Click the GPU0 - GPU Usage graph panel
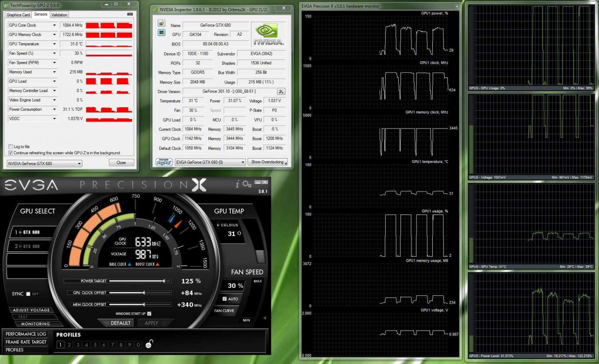The width and height of the screenshot is (599, 364). (531, 45)
